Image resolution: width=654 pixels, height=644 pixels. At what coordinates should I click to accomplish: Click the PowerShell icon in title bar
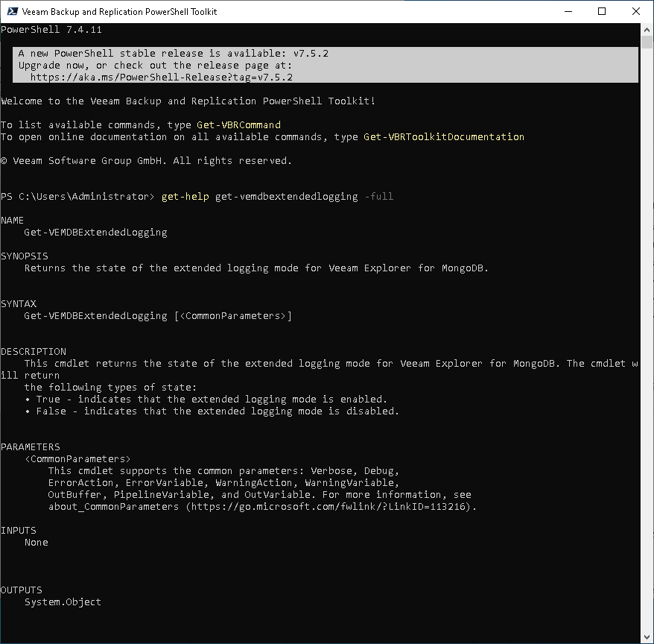coord(12,11)
